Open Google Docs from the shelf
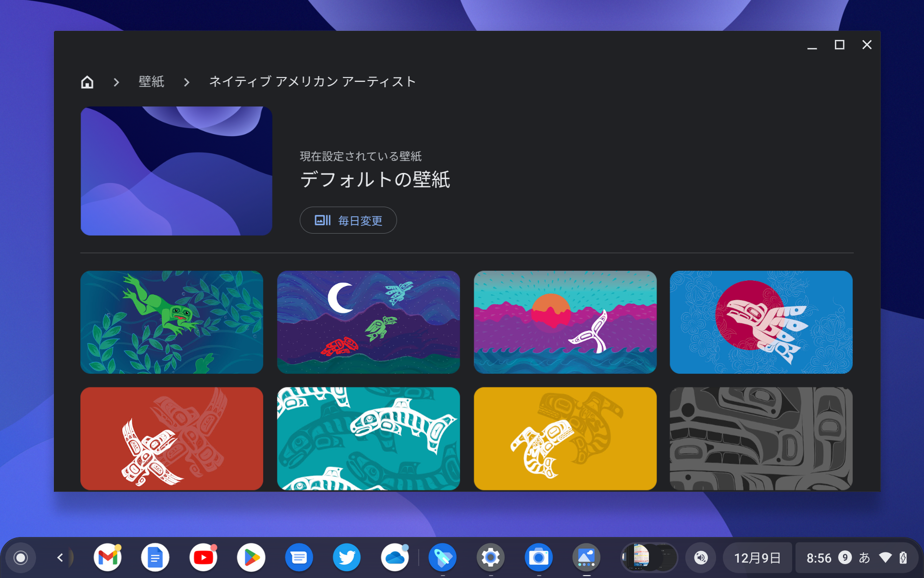 155,558
